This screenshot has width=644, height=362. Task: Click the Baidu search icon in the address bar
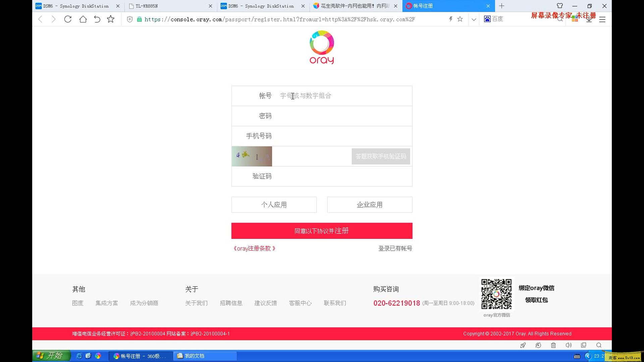coord(487,19)
